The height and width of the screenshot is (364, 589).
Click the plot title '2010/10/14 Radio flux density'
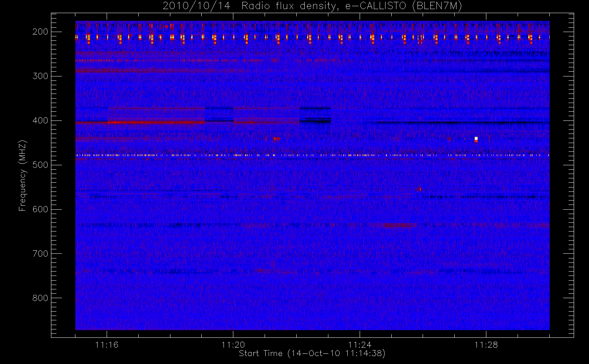tap(250, 6)
